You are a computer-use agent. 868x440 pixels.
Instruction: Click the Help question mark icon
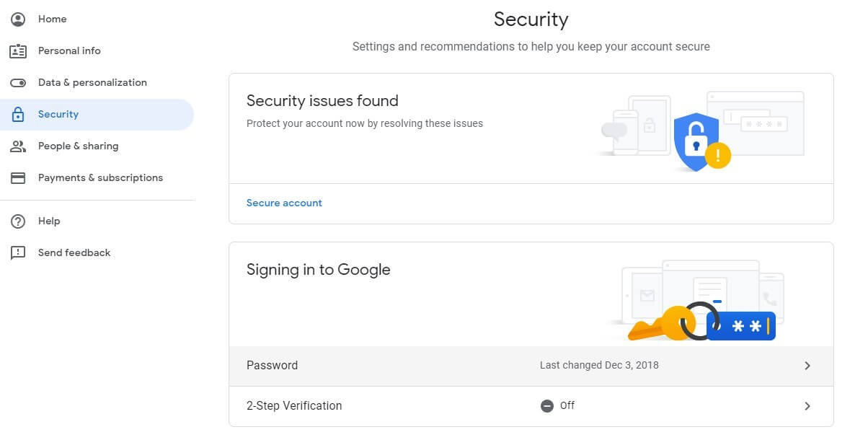click(x=18, y=221)
